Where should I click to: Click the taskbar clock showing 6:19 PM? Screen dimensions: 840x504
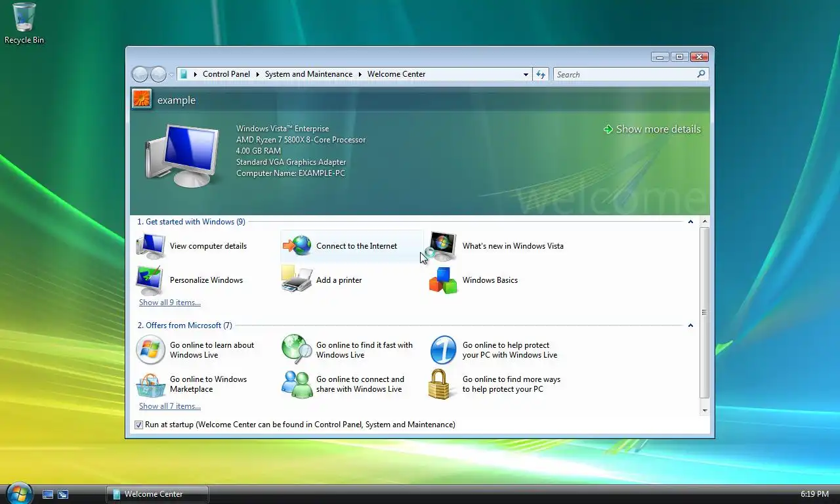pos(814,494)
